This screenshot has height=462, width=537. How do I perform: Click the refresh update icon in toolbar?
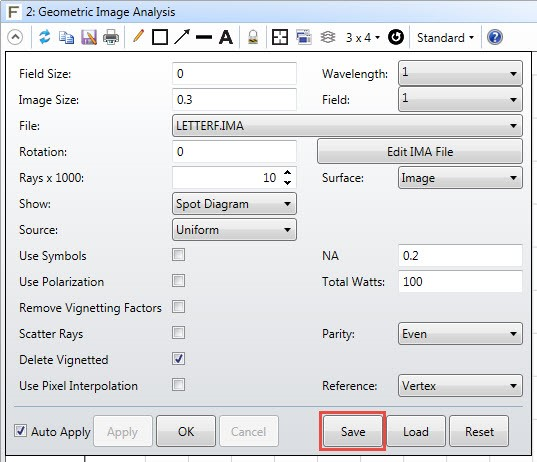pos(45,37)
